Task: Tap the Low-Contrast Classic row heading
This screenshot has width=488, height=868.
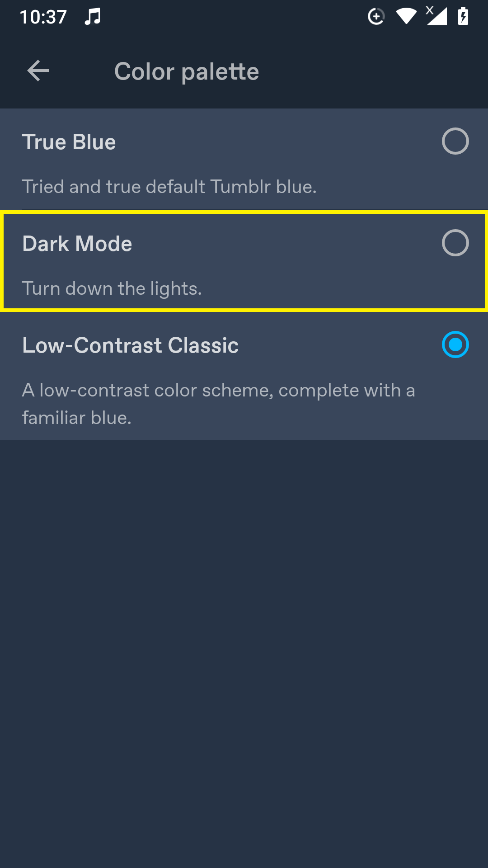Action: point(131,345)
